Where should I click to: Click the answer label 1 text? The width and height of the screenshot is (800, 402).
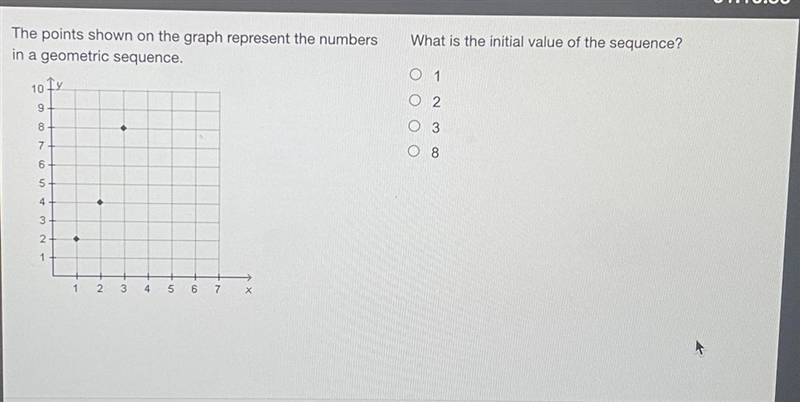pos(436,77)
